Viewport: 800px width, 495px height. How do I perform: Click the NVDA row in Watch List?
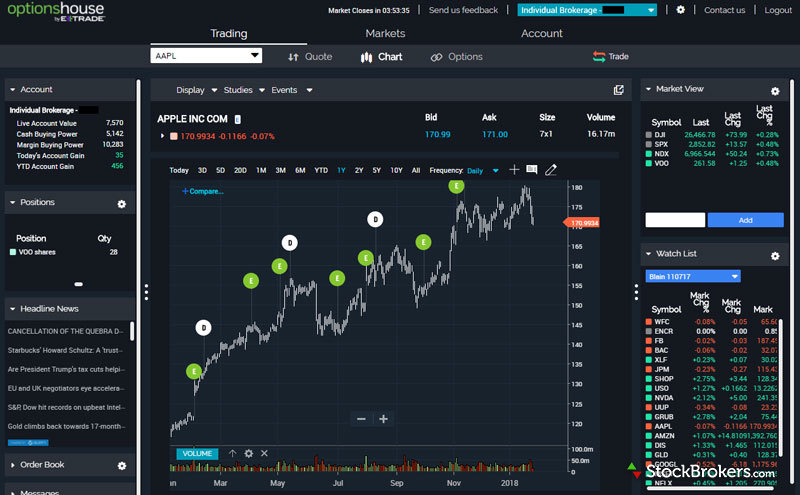pos(711,398)
